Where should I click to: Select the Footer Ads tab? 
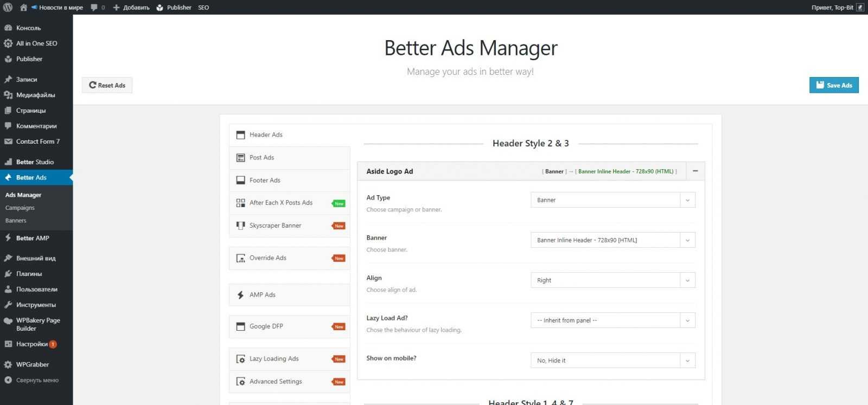[290, 181]
